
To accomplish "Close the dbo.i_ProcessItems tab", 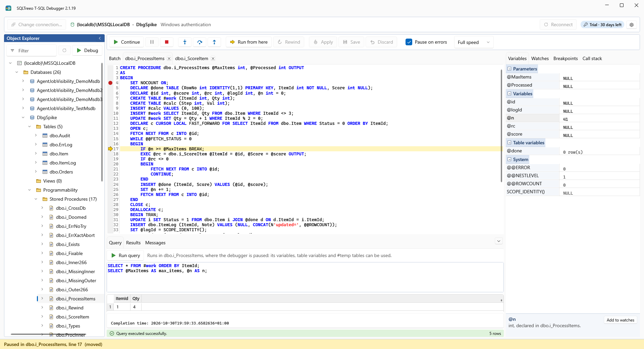I will click(x=169, y=58).
